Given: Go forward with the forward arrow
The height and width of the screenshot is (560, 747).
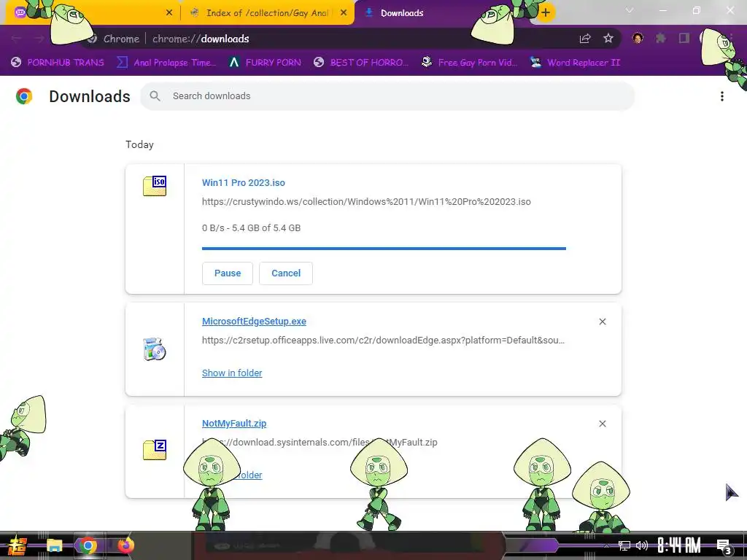Looking at the screenshot, I should tap(39, 39).
